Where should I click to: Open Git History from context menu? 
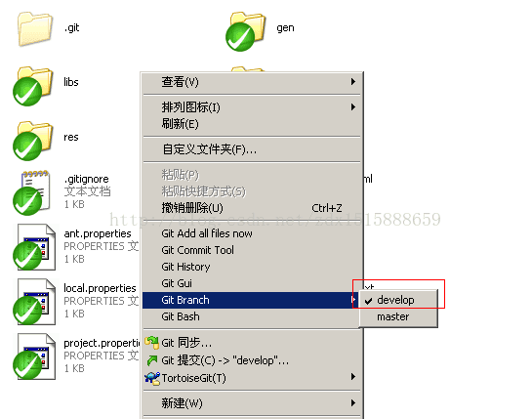[x=252, y=267]
